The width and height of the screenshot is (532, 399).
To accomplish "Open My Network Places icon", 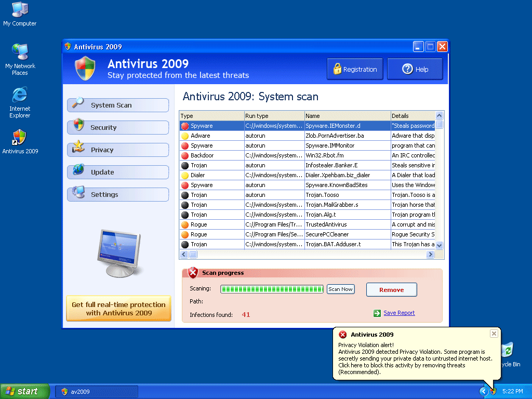I will tap(20, 53).
